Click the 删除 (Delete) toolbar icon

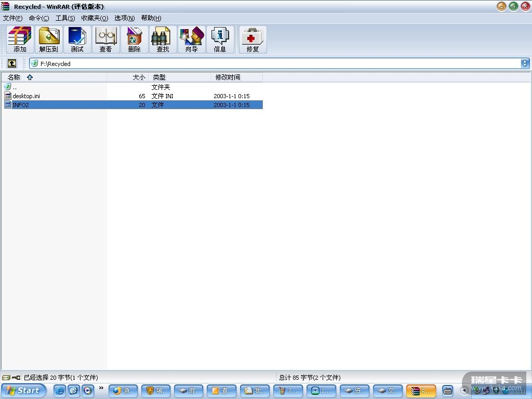[135, 39]
